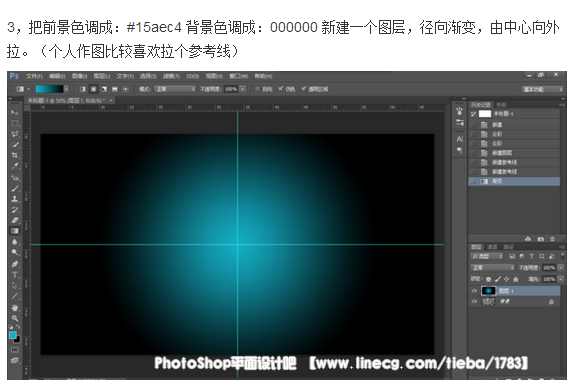Select the History Brush tool
This screenshot has width=578, height=380.
tap(15, 210)
